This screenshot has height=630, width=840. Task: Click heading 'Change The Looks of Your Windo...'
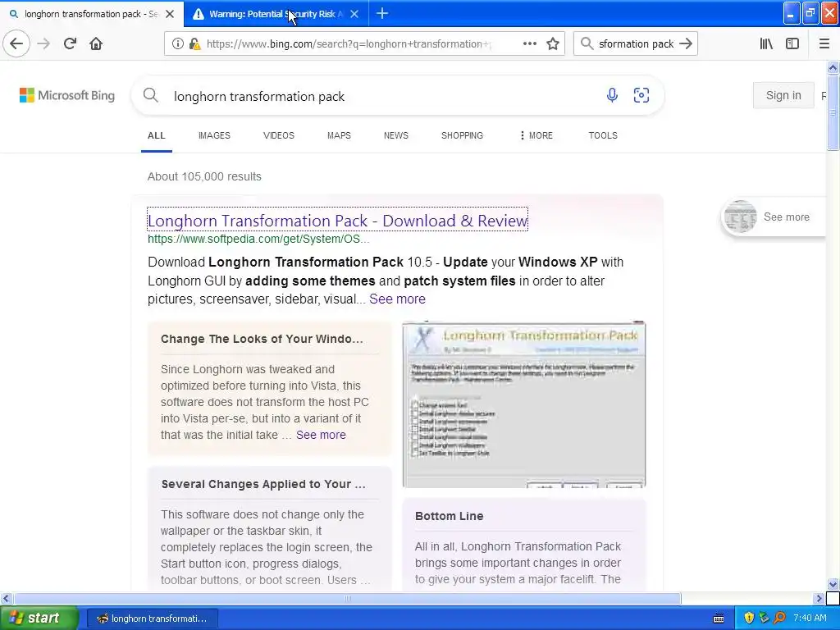point(262,339)
